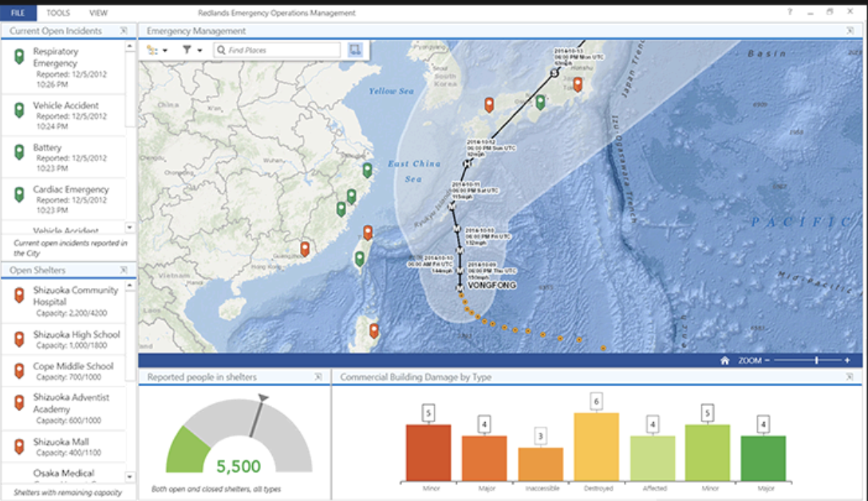Screen dimensions: 868x501
Task: Open the VIEW menu
Action: (97, 12)
